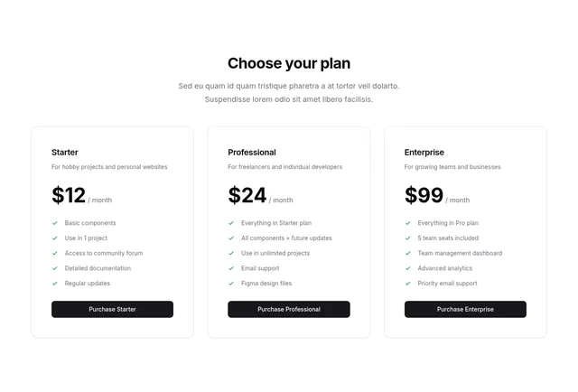Select the Starter plan title

point(65,152)
